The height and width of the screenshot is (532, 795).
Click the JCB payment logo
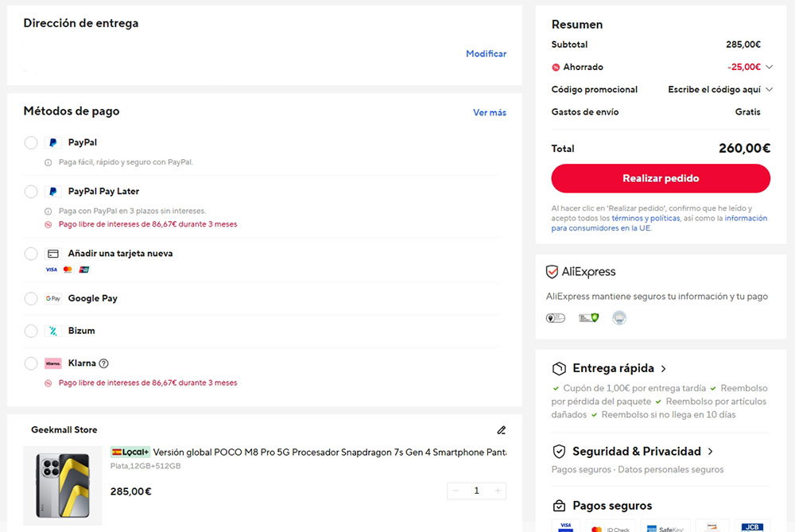tap(752, 527)
